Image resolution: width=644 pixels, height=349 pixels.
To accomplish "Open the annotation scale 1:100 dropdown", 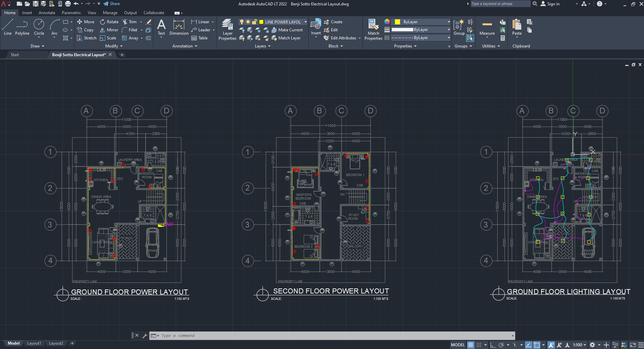I will point(579,345).
